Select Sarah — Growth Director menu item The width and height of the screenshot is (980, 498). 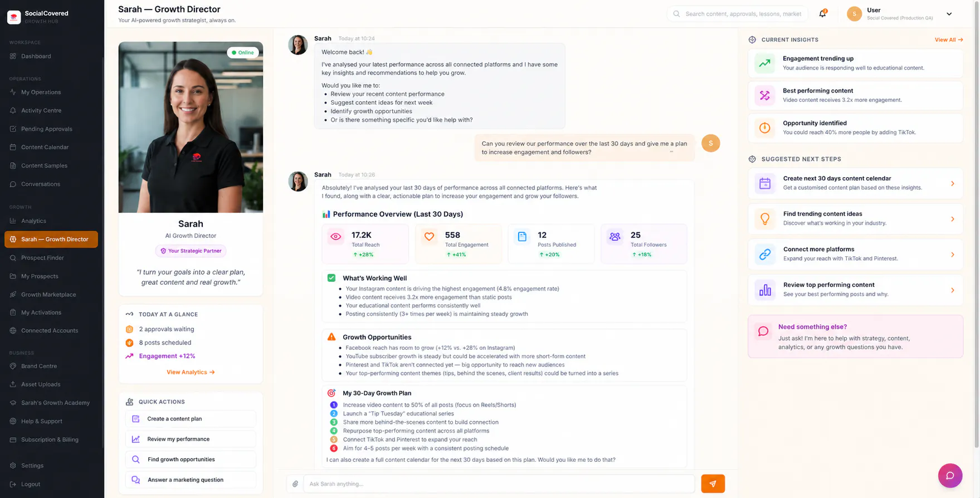(x=51, y=240)
